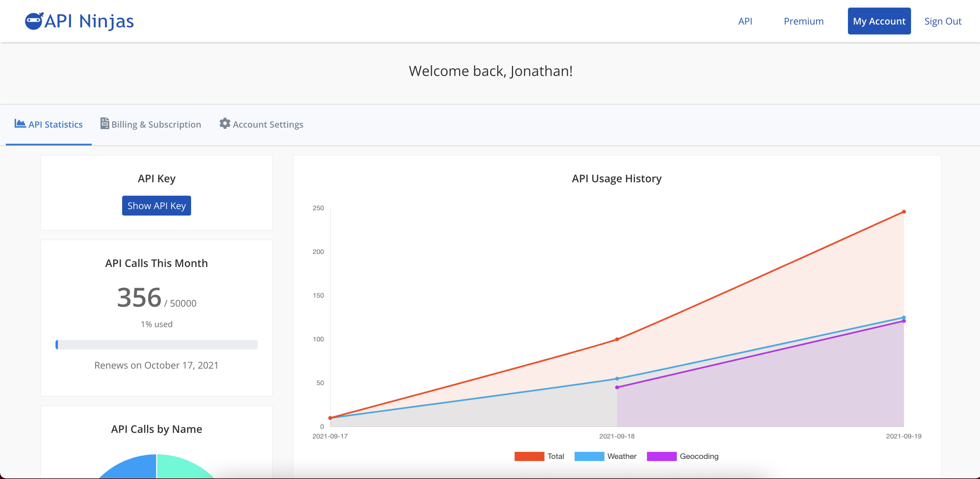This screenshot has width=980, height=479.
Task: Go to the Premium page
Action: (804, 21)
